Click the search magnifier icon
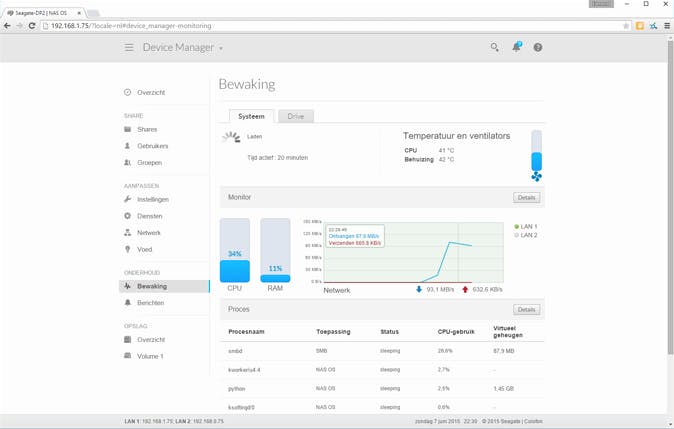Viewport: 674px width, 429px height. (495, 47)
